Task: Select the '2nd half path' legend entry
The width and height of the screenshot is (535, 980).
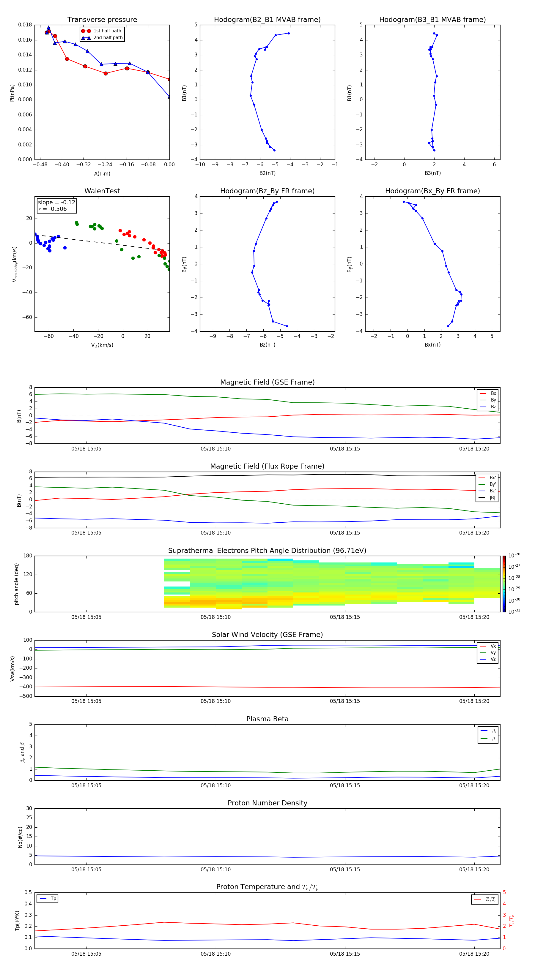Action: (x=102, y=38)
